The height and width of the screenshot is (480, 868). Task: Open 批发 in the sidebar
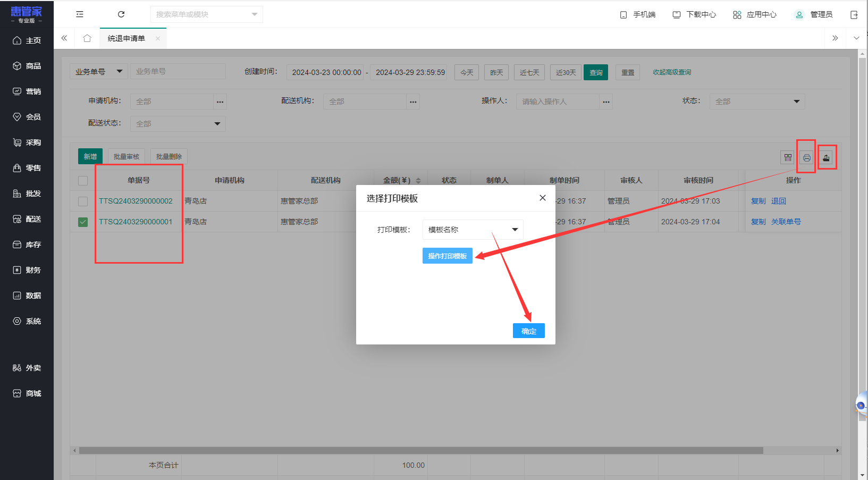(x=27, y=193)
